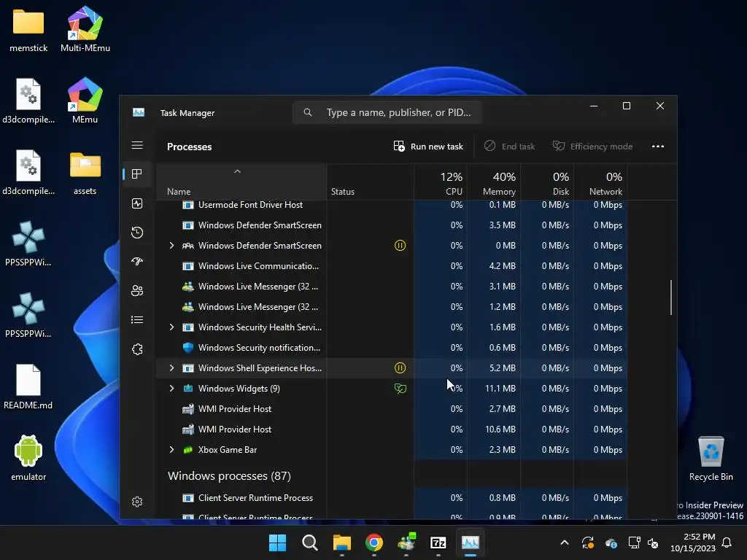Select the README.md file on desktop
The image size is (747, 560).
pyautogui.click(x=28, y=386)
